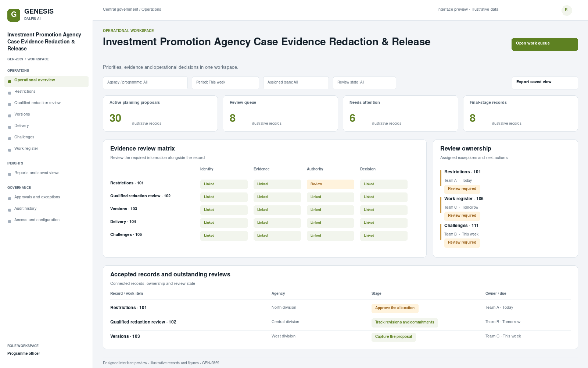Image resolution: width=588 pixels, height=368 pixels.
Task: Click Linked decision cell for Challenges 105
Action: [384, 236]
